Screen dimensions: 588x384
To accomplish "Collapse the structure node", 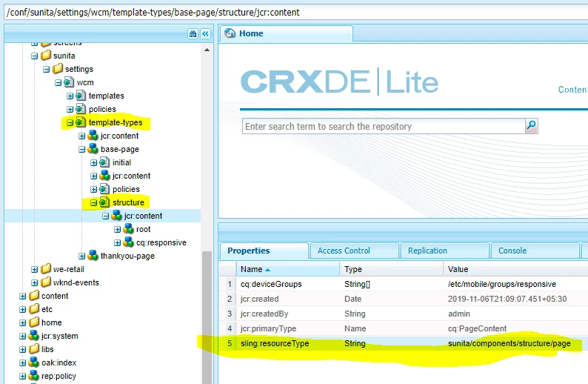I will (x=93, y=202).
